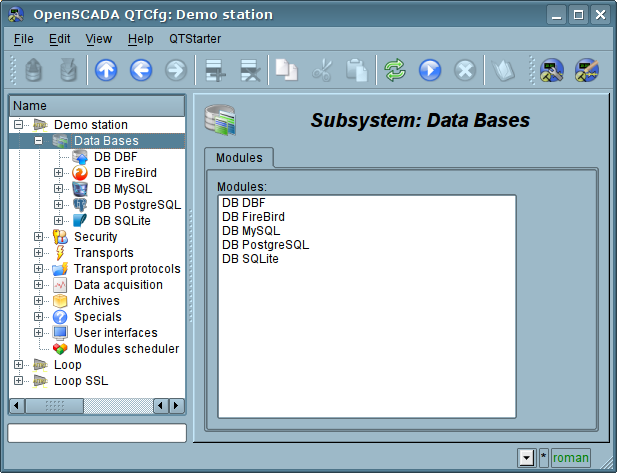
Task: Expand the DB MySQL node
Action: point(58,189)
